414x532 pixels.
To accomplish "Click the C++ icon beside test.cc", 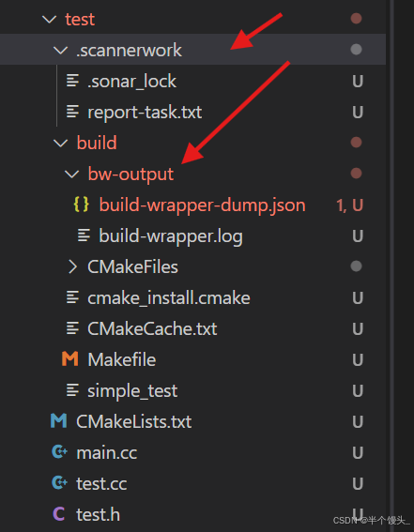I will [59, 483].
